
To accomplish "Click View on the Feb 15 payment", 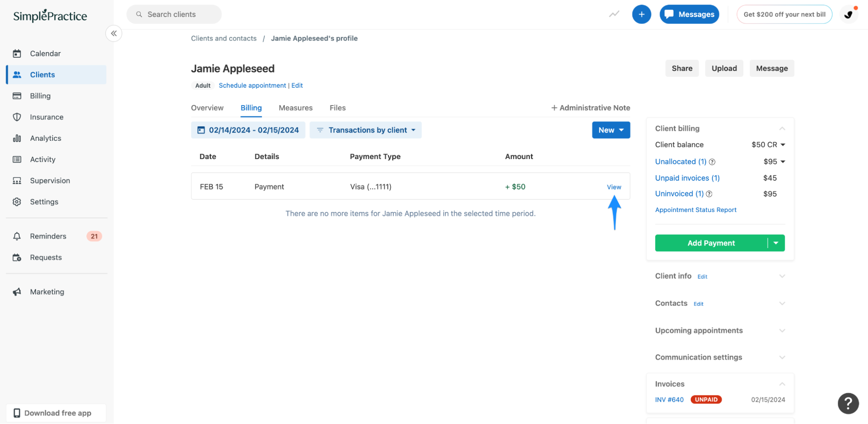I will coord(614,187).
